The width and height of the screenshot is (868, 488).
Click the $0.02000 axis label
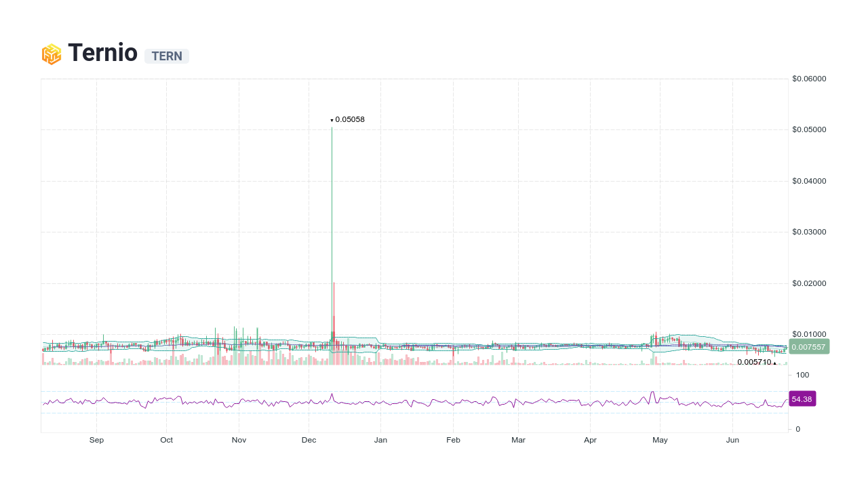point(809,283)
